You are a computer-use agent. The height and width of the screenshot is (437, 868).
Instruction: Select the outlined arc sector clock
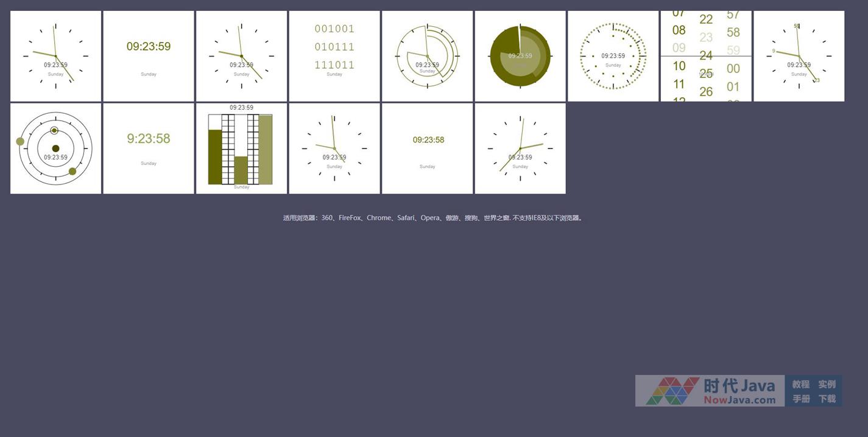click(427, 56)
